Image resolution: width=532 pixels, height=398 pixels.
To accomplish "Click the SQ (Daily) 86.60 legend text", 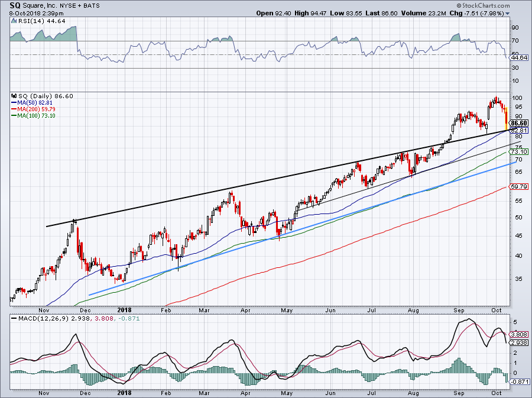I will [46, 96].
